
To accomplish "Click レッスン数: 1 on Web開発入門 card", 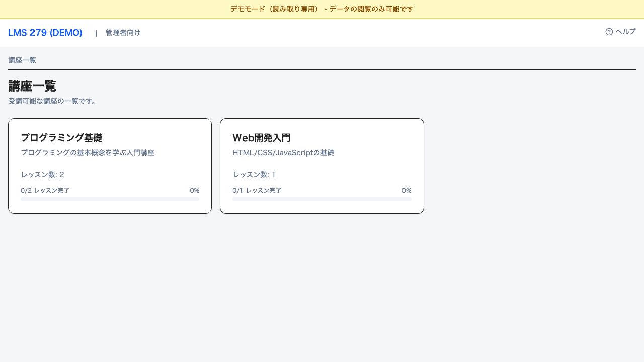I will 254,174.
